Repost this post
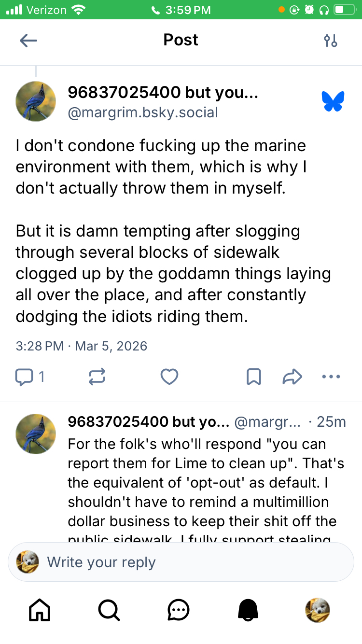Screen dimensions: 362x644 pos(97,377)
